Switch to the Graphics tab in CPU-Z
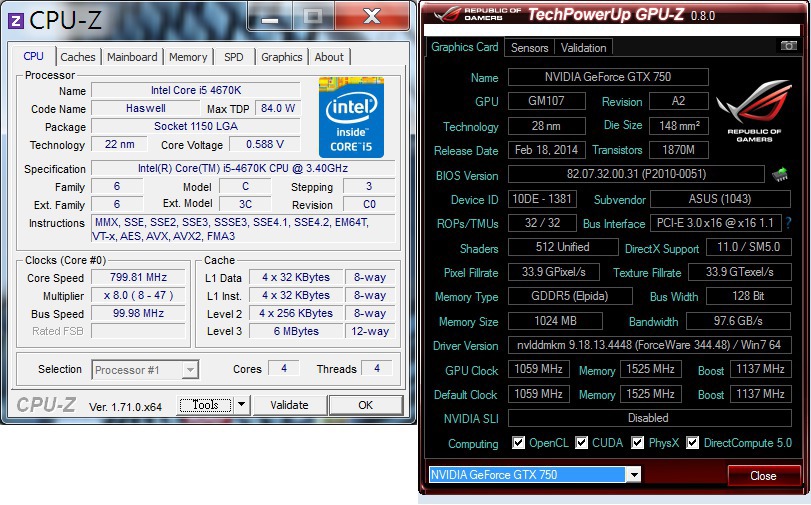Viewport: 811px width, 505px height. (x=281, y=57)
